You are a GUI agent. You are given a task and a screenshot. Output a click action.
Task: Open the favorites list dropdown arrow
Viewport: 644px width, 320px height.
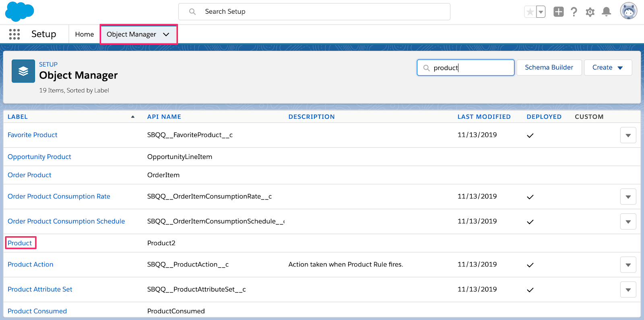(541, 12)
